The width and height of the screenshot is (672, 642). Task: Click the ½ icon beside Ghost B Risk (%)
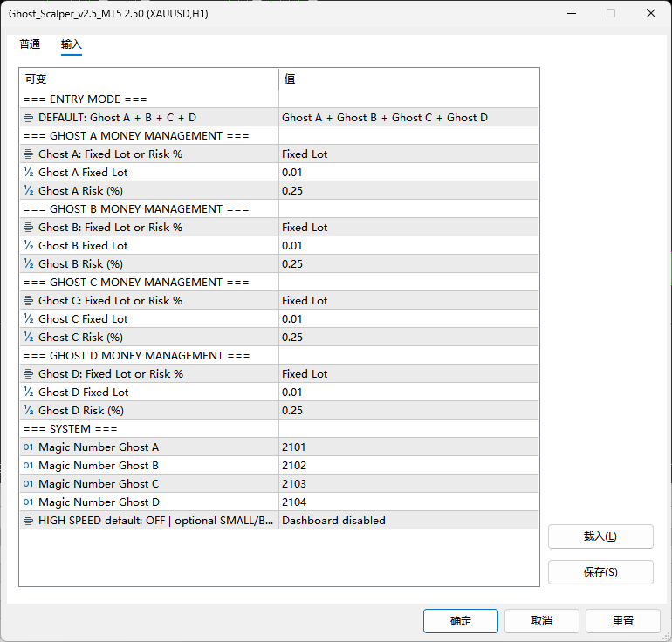pos(28,263)
